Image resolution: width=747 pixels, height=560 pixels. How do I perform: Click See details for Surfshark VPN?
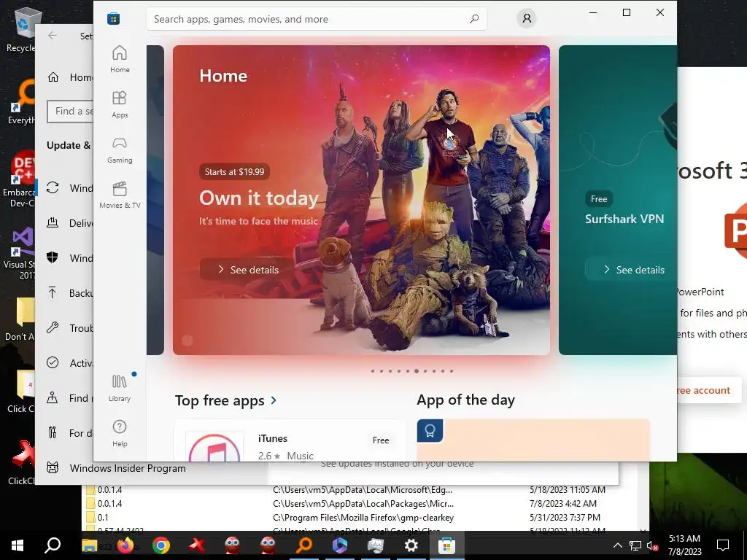632,270
